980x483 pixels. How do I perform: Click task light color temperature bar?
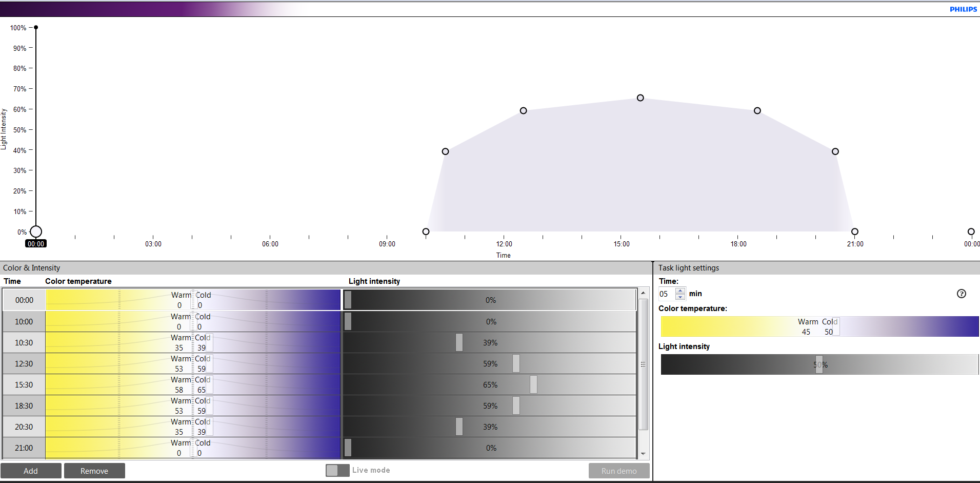pyautogui.click(x=819, y=326)
